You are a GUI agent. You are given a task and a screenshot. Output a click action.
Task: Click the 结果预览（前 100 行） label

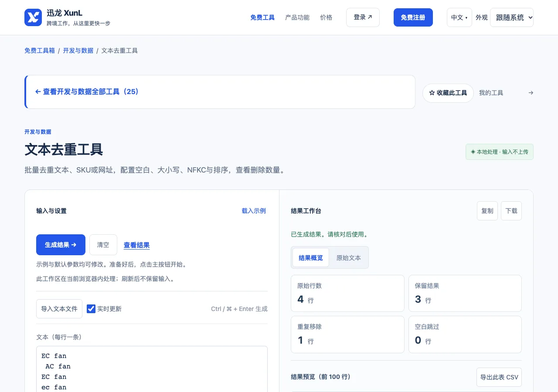320,377
